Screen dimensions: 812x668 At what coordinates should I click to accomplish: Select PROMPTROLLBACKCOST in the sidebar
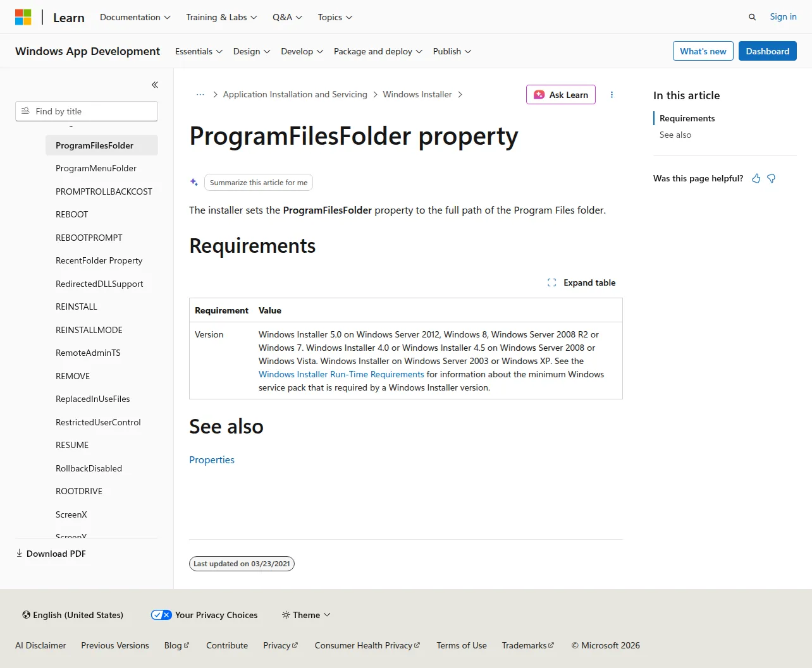pos(104,191)
